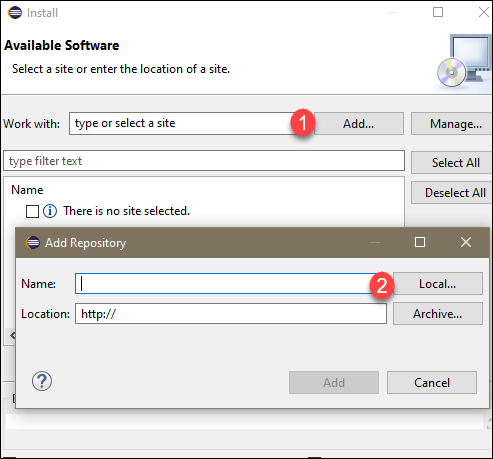Image resolution: width=493 pixels, height=459 pixels.
Task: Click the Eclipse icon in Add Repository title bar
Action: 33,243
